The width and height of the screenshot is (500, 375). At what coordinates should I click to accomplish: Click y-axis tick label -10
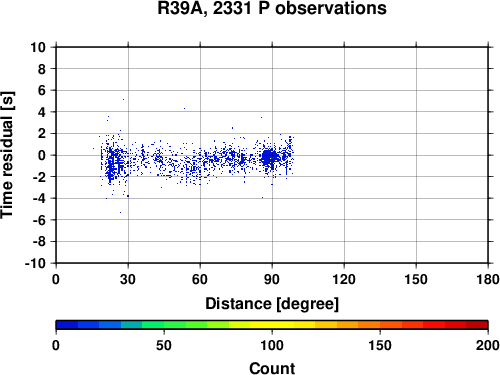35,263
